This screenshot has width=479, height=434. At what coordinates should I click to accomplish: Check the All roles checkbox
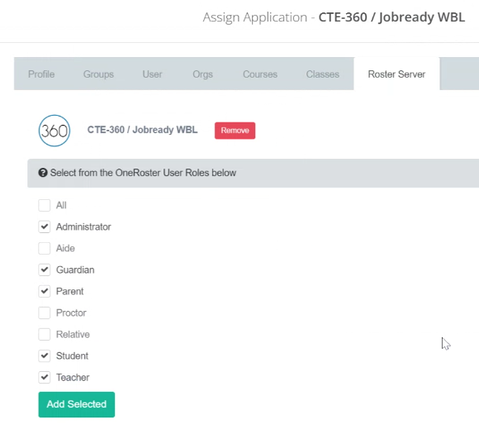point(44,205)
